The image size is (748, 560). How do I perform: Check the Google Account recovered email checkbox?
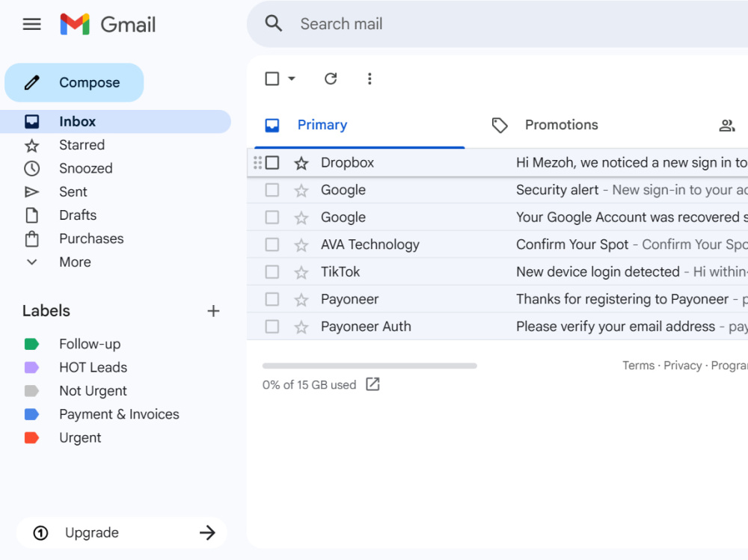coord(272,217)
